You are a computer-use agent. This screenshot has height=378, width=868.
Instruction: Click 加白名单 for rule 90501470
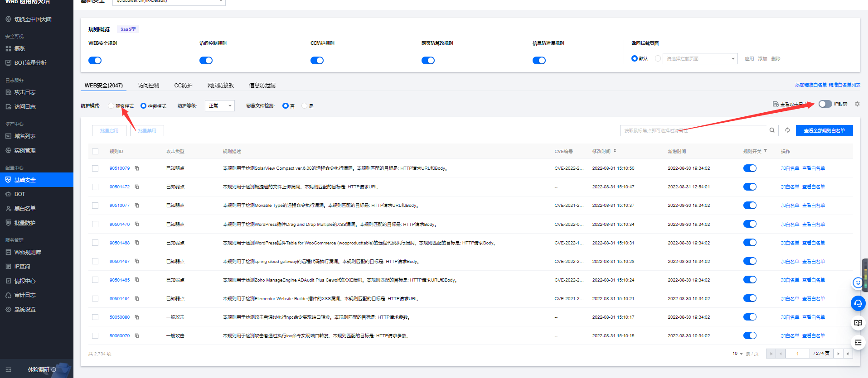(x=790, y=225)
